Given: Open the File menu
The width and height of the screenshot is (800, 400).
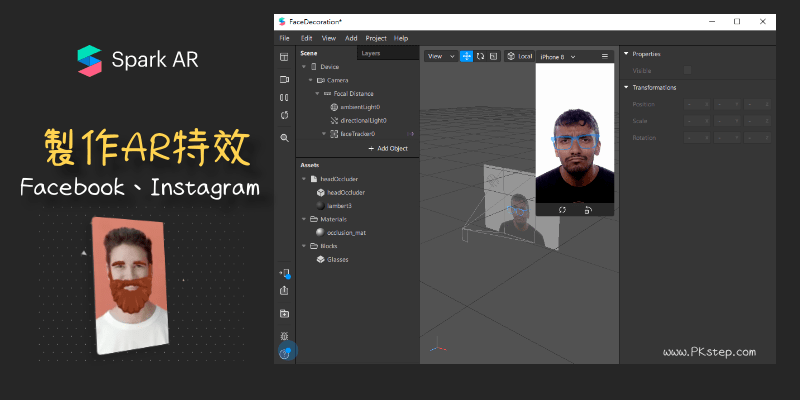Looking at the screenshot, I should (284, 38).
